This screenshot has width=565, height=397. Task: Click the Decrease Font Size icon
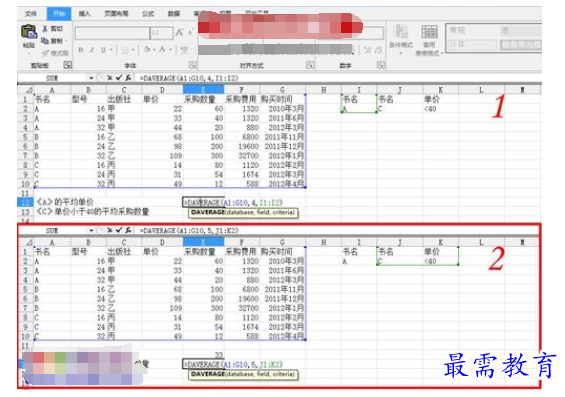coord(190,33)
